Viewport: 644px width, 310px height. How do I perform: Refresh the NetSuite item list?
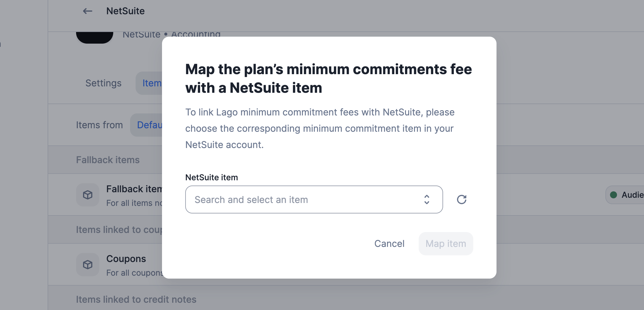(x=461, y=199)
